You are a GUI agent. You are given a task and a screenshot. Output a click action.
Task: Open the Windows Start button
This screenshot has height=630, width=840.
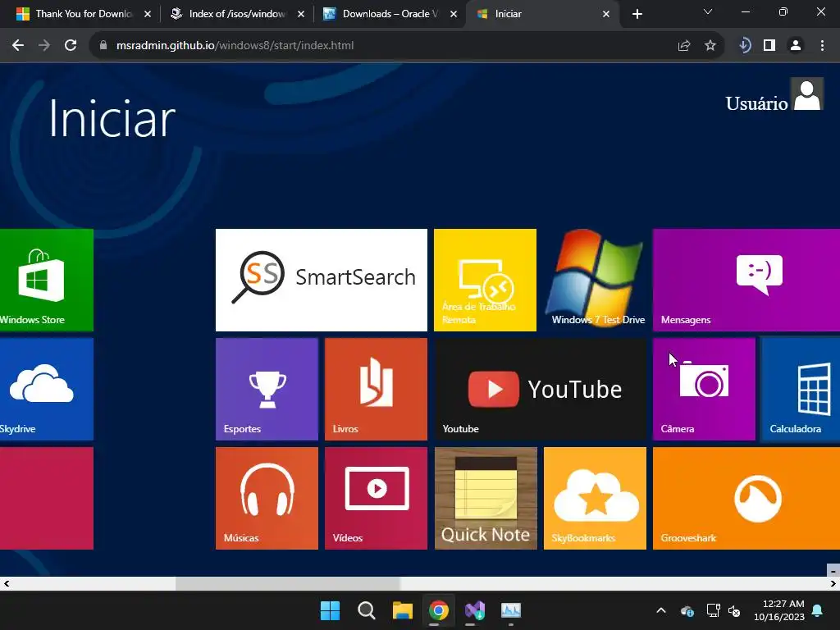pos(330,610)
